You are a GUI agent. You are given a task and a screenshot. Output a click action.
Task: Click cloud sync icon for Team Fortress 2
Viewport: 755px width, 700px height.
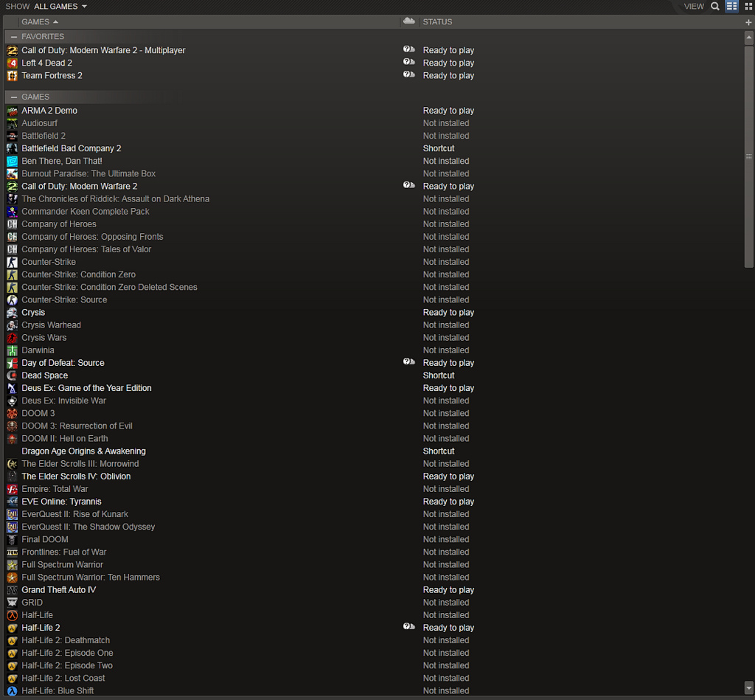click(x=408, y=74)
